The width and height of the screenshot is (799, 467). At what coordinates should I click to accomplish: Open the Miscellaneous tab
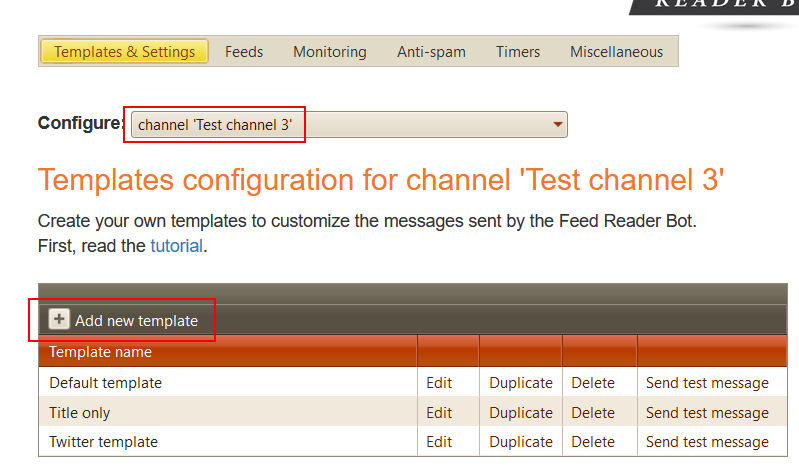click(616, 52)
